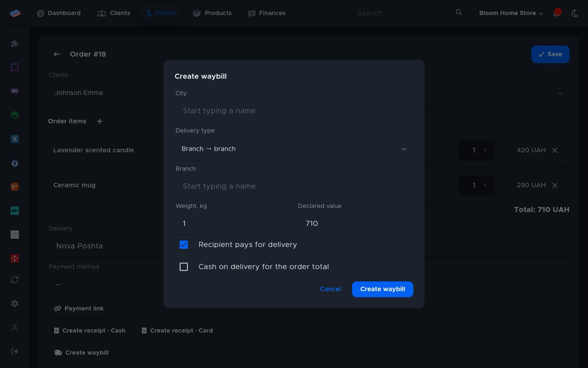The height and width of the screenshot is (368, 588).
Task: Click the Johnson Emma client name
Action: 79,93
